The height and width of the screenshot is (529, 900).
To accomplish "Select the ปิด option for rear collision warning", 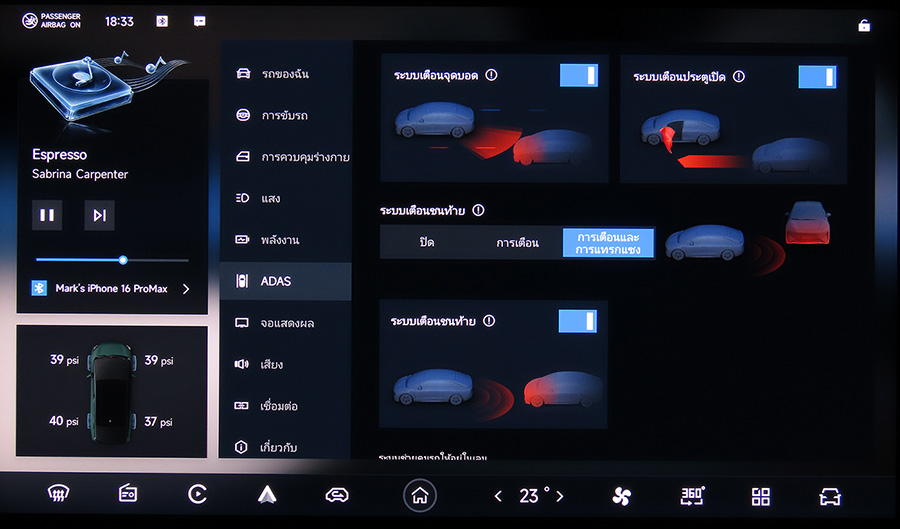I will [x=427, y=243].
